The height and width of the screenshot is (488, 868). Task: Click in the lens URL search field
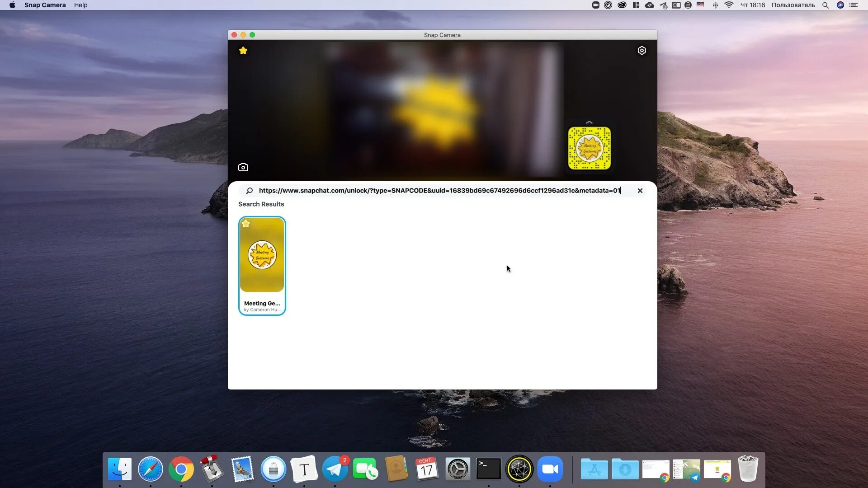(439, 191)
